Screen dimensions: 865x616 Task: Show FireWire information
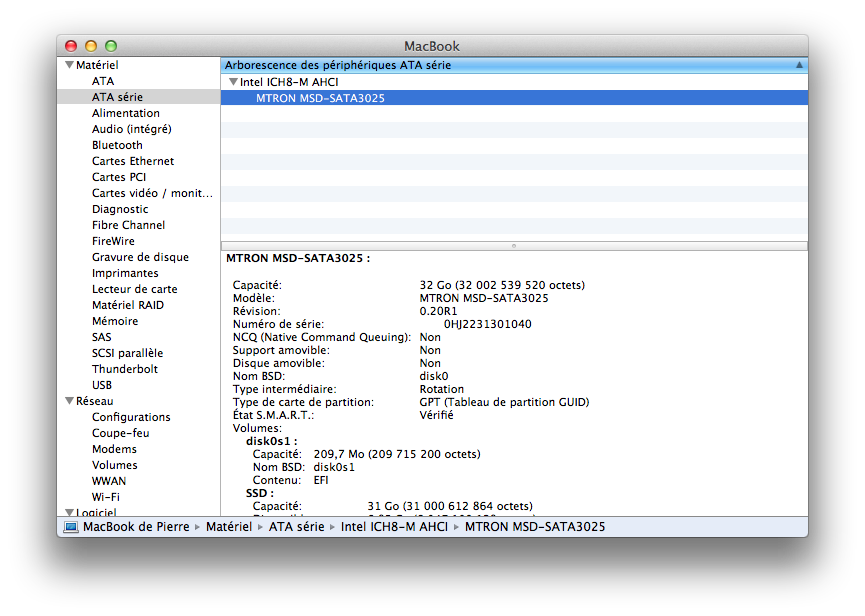(113, 241)
